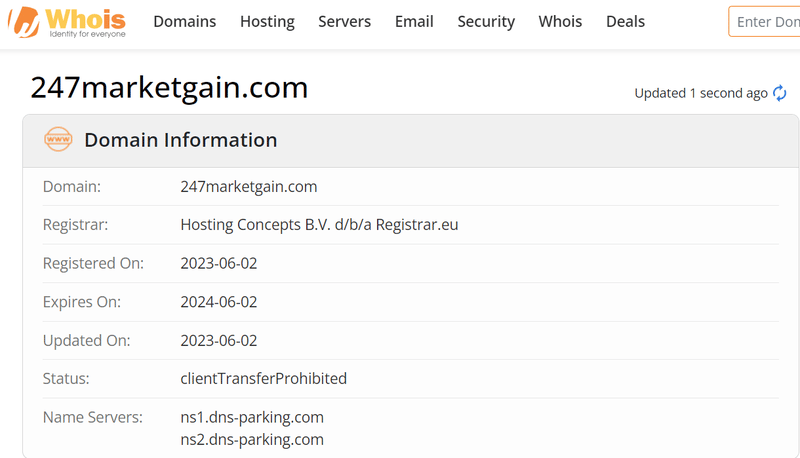Viewport: 800px width, 458px height.
Task: Click the Updated 1 second ago text
Action: 701,93
